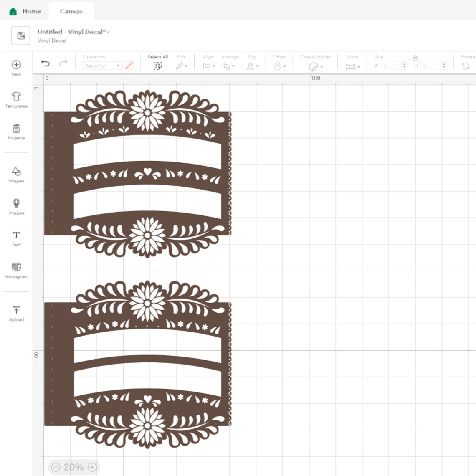Add text with the Text tool
Image resolution: width=476 pixels, height=476 pixels.
(16, 235)
